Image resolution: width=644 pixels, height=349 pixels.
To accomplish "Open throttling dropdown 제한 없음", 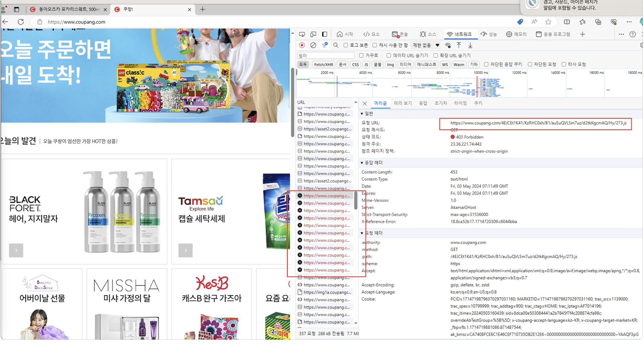I will tap(426, 45).
